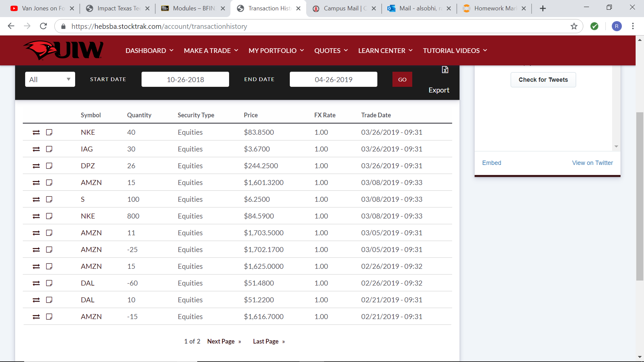Click the browser address bar

[x=319, y=26]
